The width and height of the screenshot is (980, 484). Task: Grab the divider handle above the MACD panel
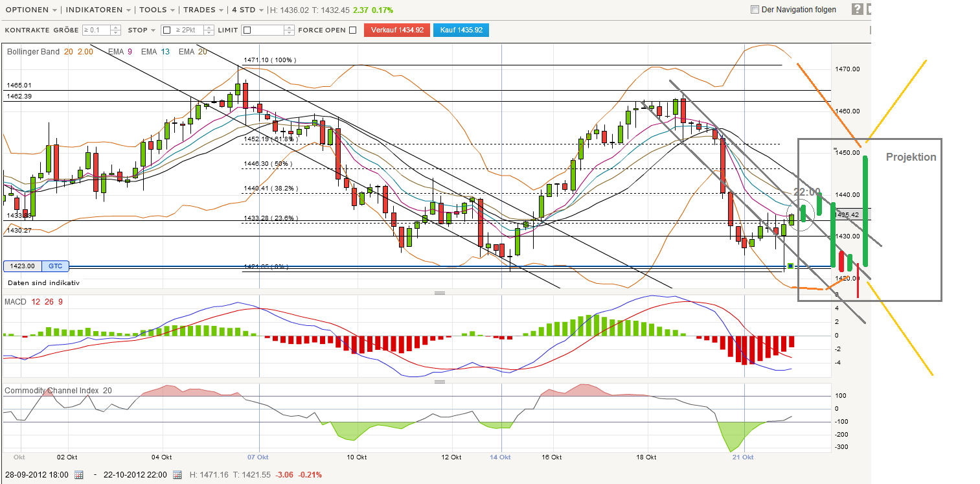click(440, 293)
